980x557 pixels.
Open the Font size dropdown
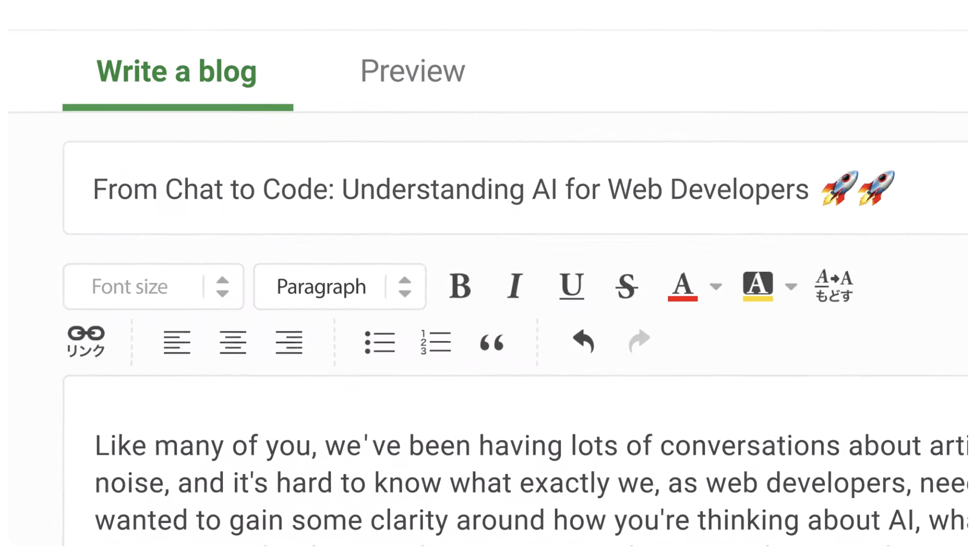pos(153,286)
